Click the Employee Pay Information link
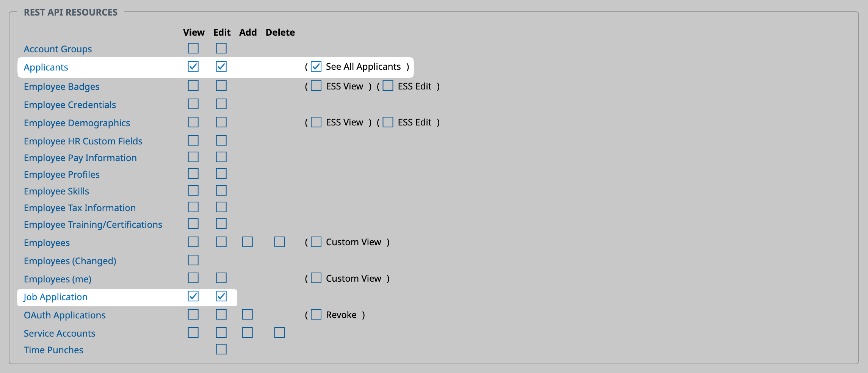This screenshot has width=868, height=373. [x=80, y=158]
